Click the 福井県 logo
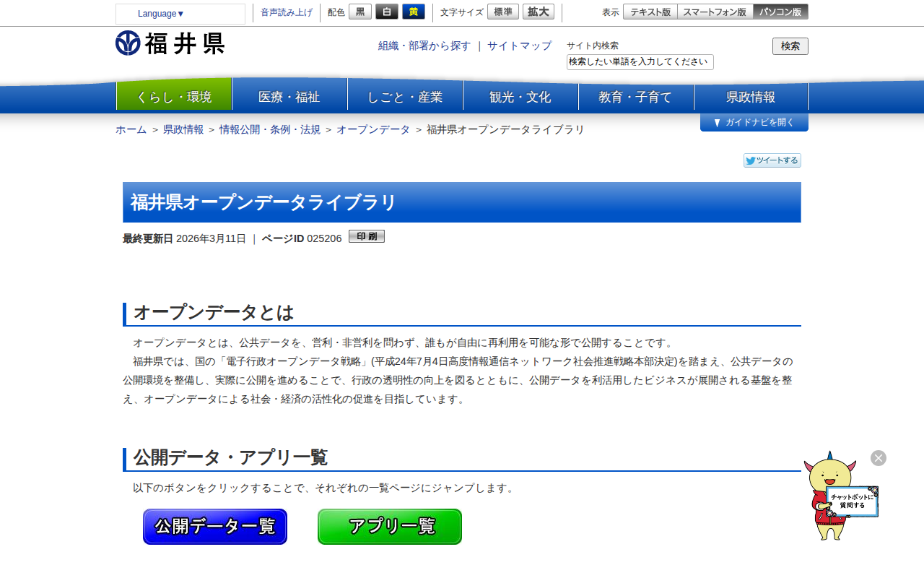 click(170, 43)
